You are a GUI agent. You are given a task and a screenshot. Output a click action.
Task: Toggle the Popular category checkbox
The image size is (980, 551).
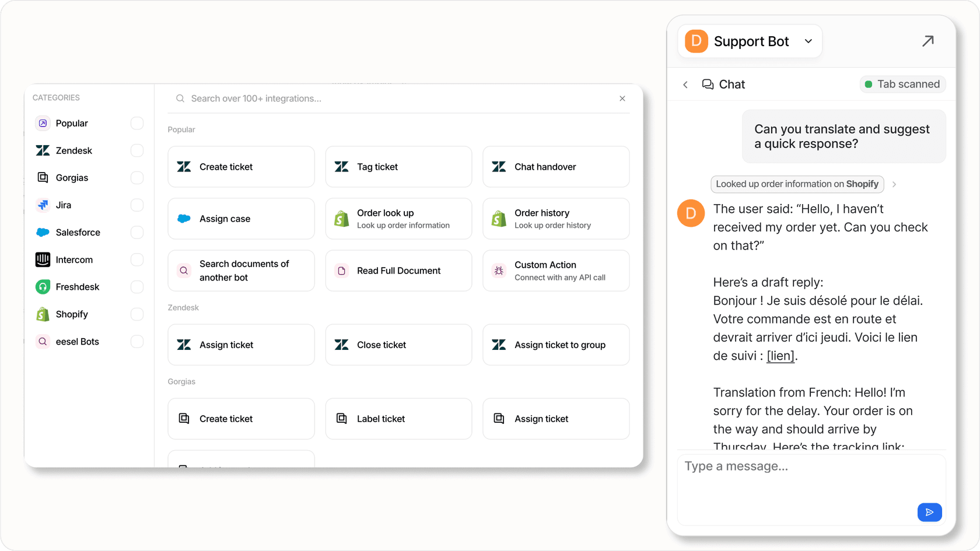point(136,123)
